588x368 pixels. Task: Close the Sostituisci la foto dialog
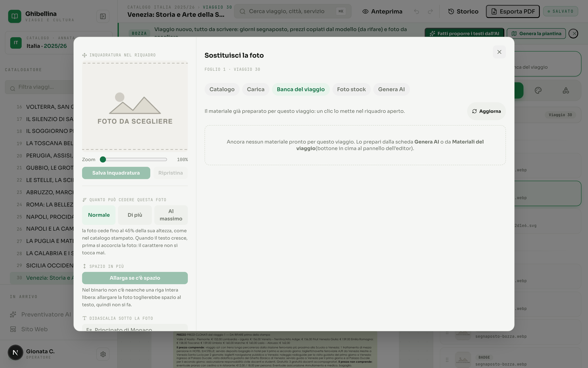(x=499, y=52)
